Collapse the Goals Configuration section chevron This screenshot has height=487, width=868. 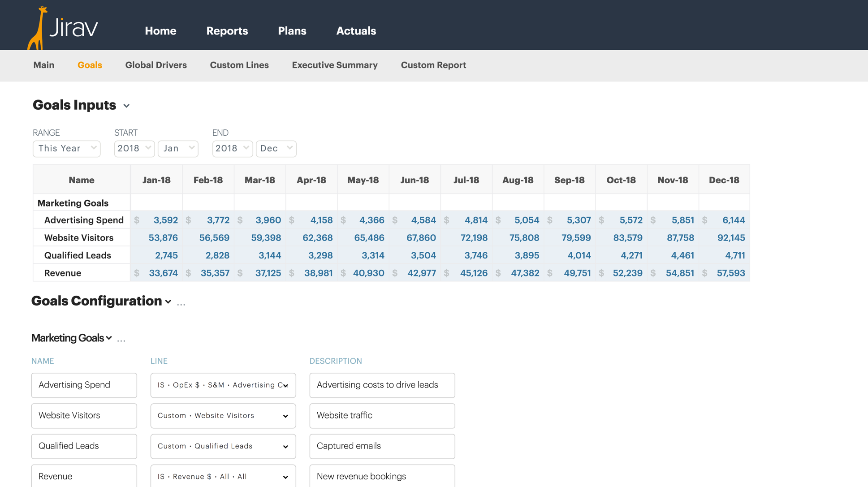coord(168,302)
